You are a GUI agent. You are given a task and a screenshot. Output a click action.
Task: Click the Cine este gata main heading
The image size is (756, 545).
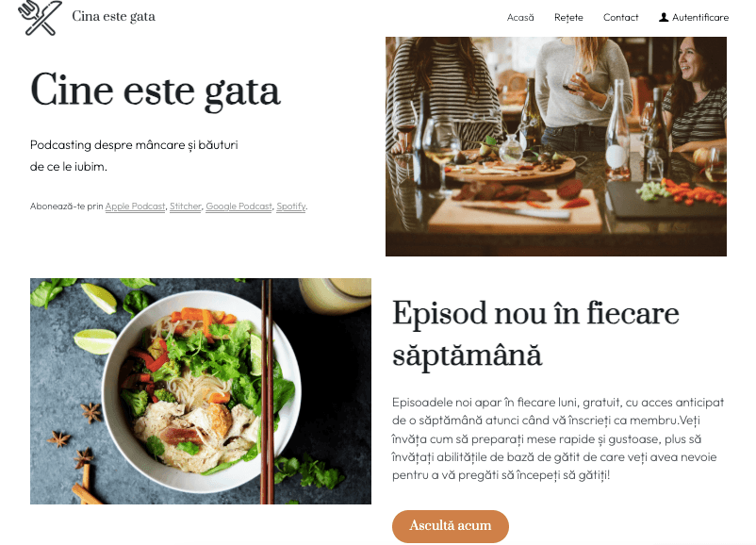[156, 91]
